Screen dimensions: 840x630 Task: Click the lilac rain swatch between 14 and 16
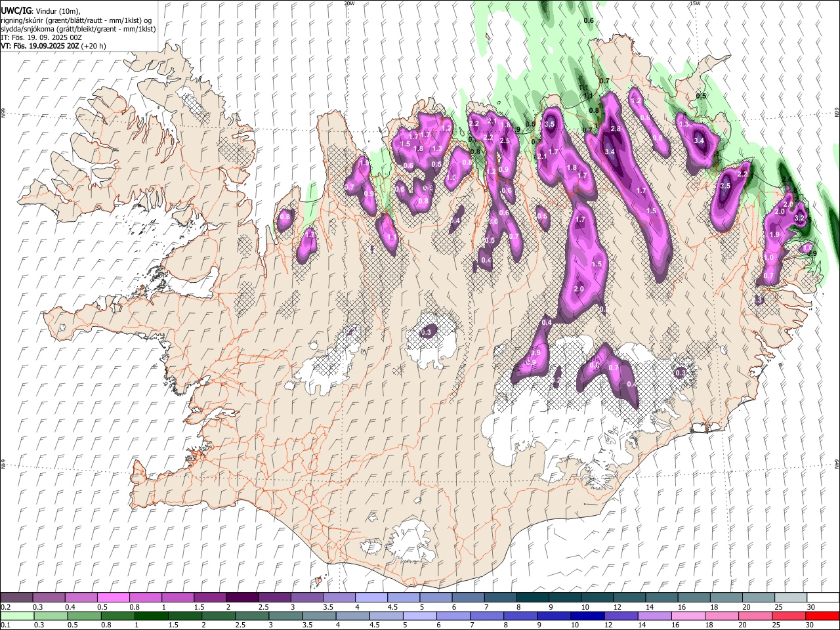[654, 616]
